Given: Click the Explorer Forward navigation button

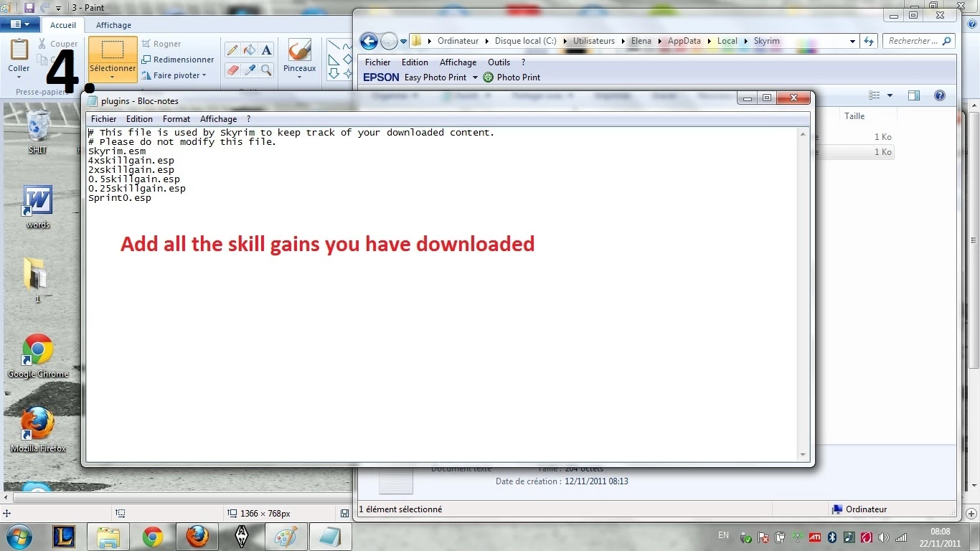Looking at the screenshot, I should [x=388, y=41].
